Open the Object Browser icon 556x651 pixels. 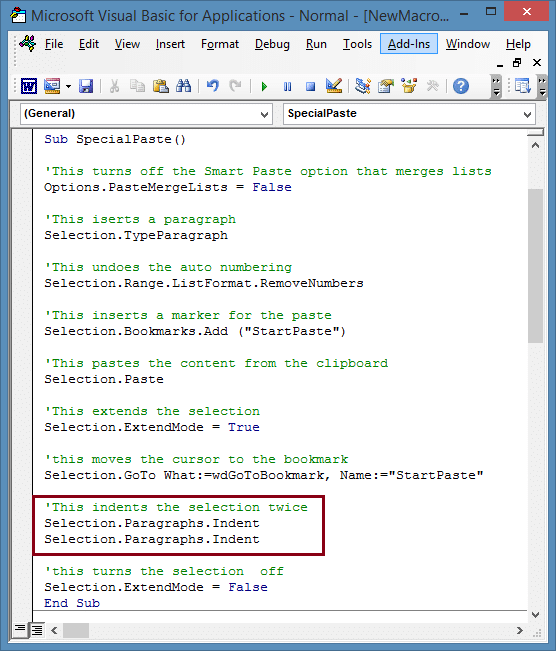(x=409, y=86)
